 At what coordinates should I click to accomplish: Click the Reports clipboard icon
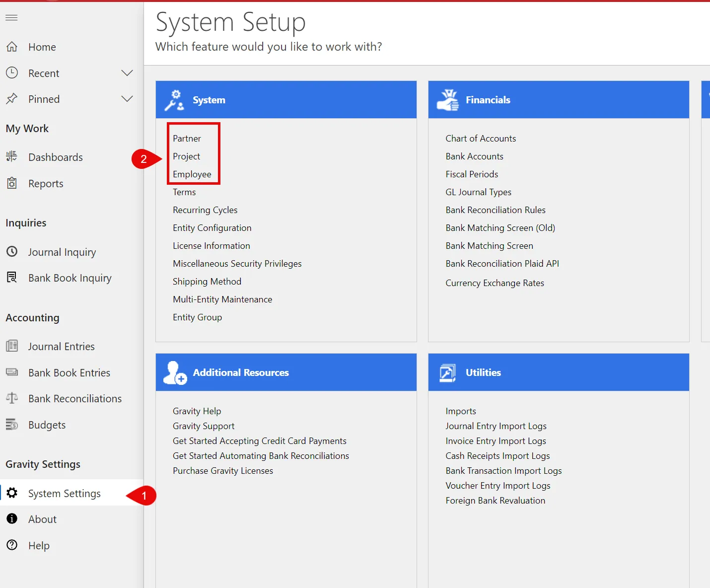pyautogui.click(x=12, y=183)
